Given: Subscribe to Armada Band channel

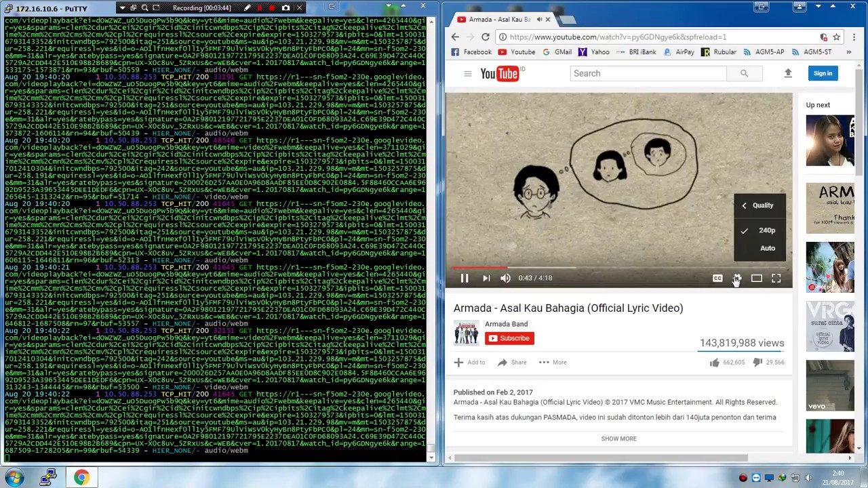Looking at the screenshot, I should click(x=509, y=338).
